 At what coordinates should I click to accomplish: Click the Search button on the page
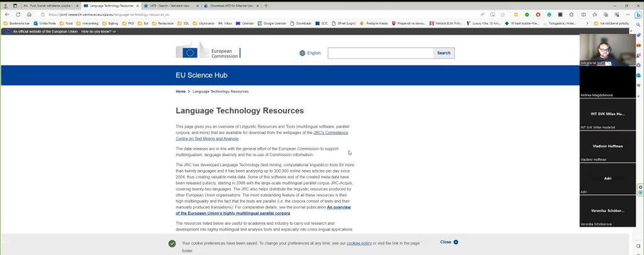tap(443, 53)
